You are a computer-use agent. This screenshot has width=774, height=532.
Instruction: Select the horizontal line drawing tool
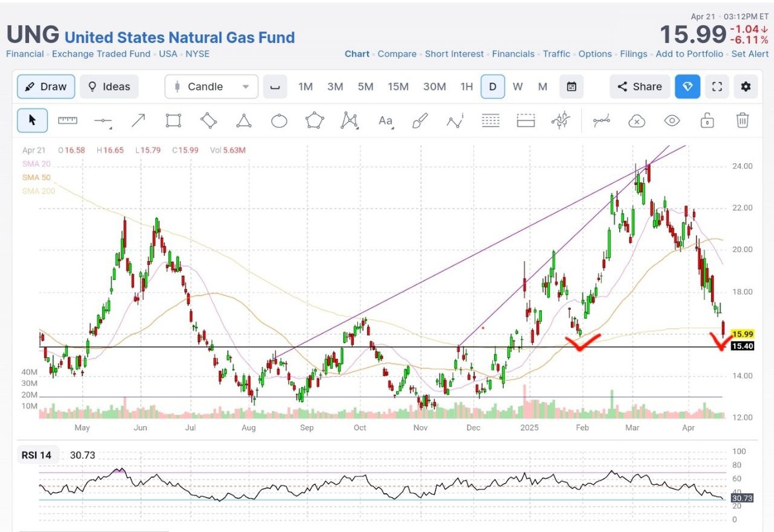tap(103, 120)
